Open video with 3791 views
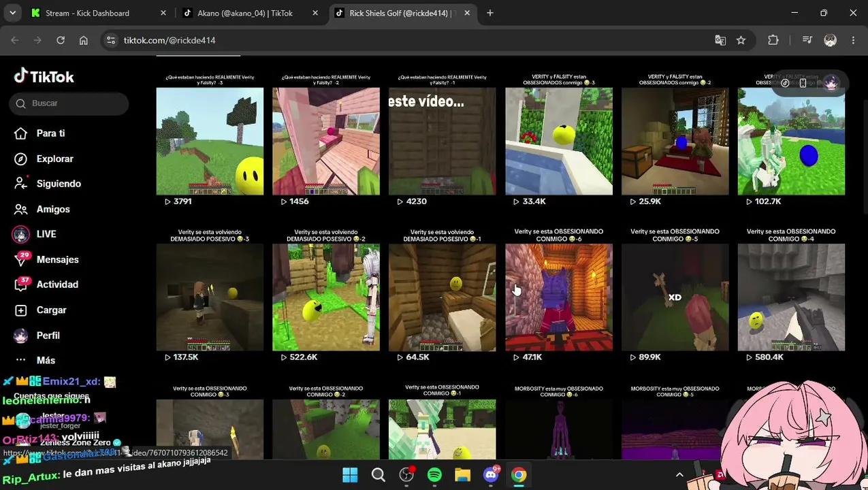The width and height of the screenshot is (868, 490). (210, 141)
